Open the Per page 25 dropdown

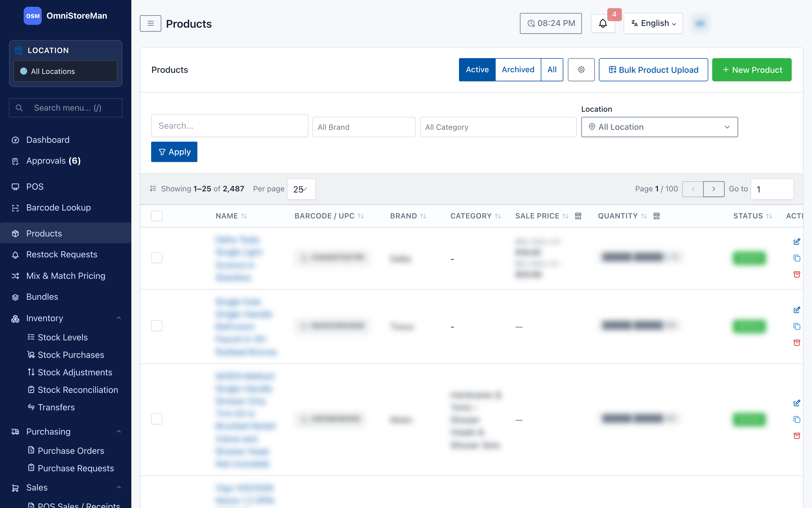(301, 189)
